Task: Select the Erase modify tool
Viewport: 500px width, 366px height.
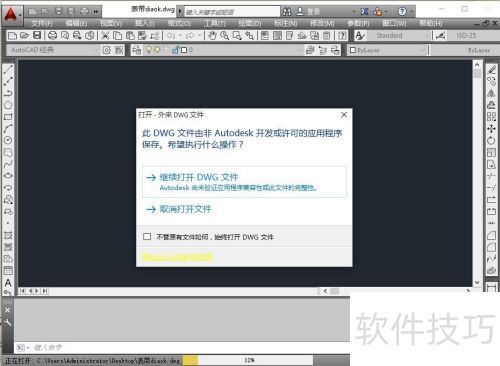Action: (491, 70)
